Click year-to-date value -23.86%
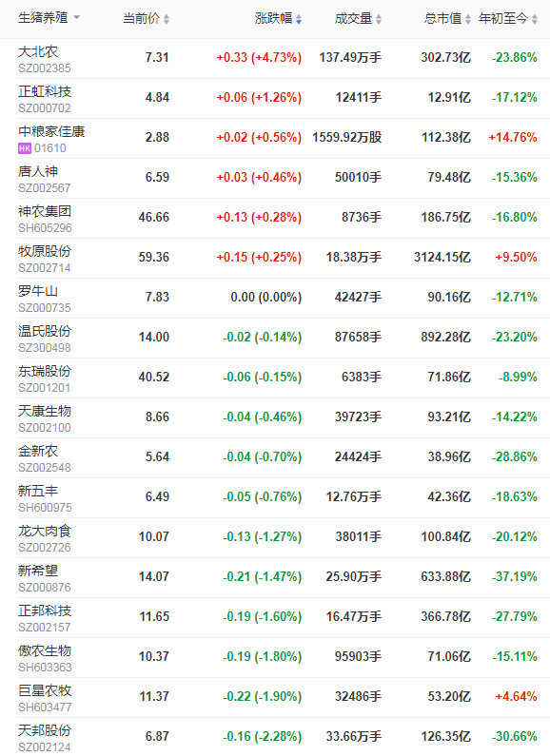 point(514,58)
